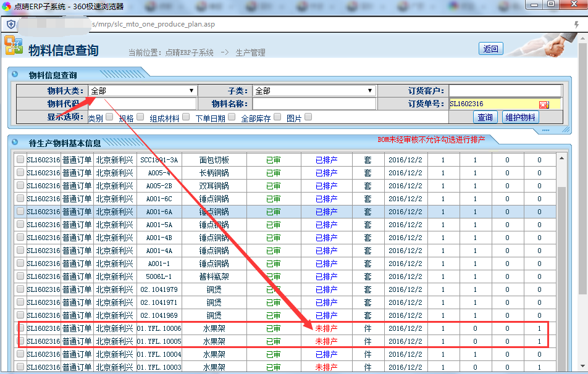588x374 pixels.
Task: Focus the 物料名称 text field
Action: (x=314, y=104)
